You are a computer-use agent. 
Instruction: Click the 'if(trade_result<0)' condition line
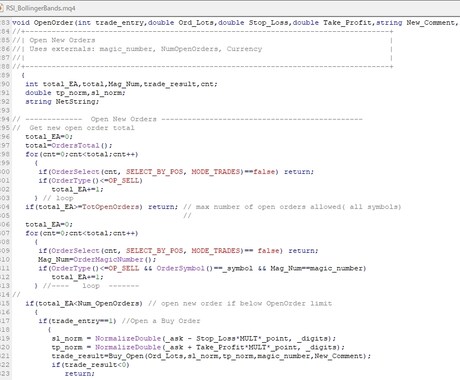coord(90,365)
